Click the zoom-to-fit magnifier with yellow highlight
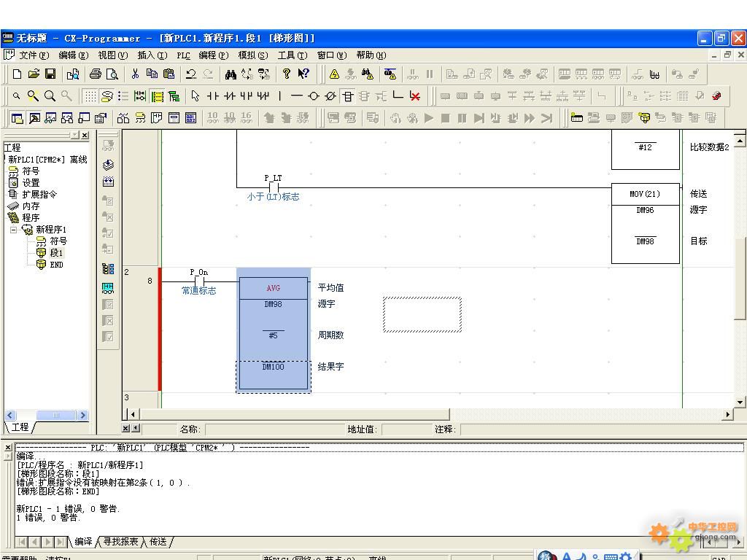The image size is (747, 560). coord(33,96)
